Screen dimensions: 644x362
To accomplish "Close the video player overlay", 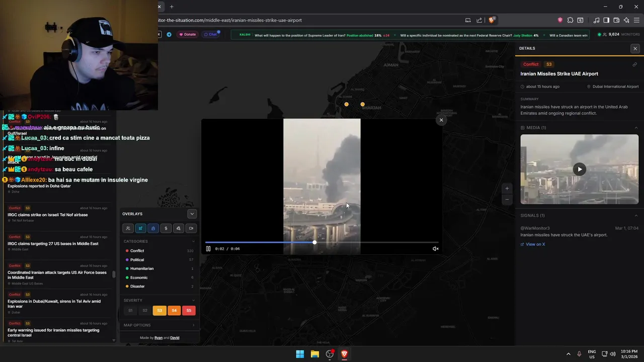I will 441,120.
